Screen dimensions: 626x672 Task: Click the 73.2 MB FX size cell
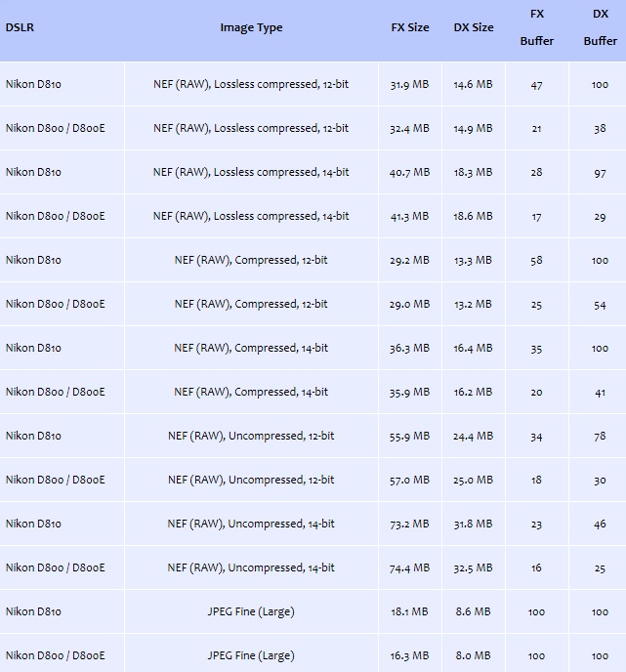coord(409,525)
